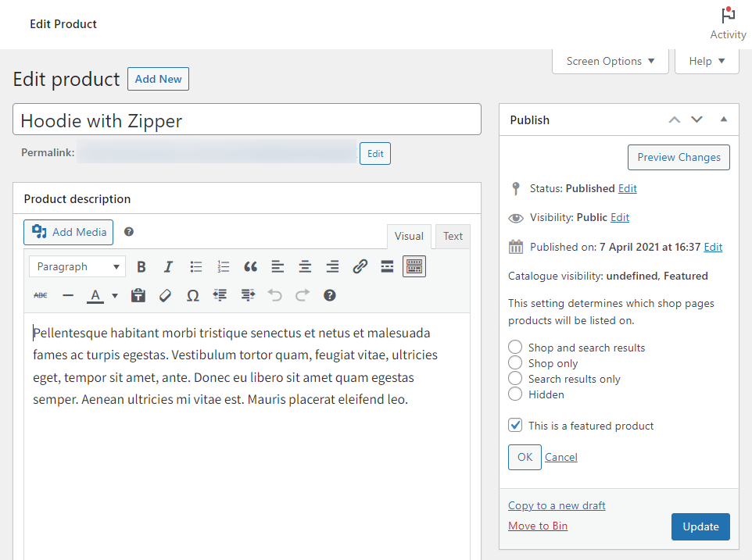Check Shop and search results visibility
The width and height of the screenshot is (752, 560).
514,347
